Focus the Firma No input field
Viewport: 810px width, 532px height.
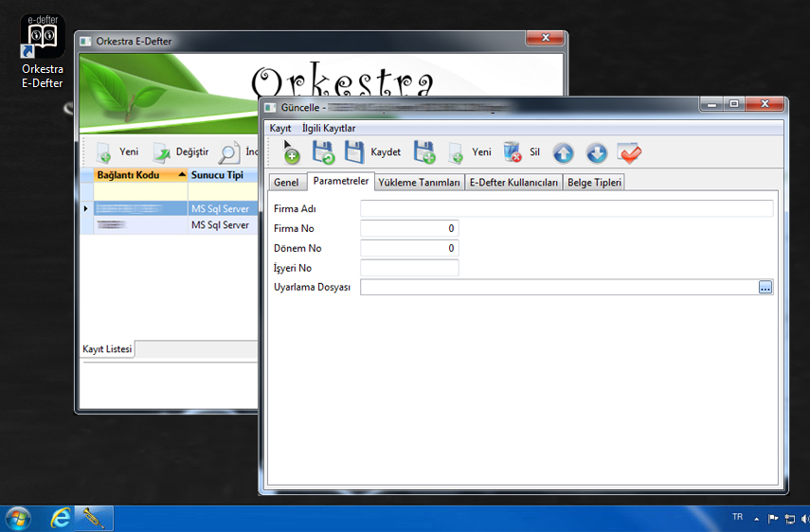pyautogui.click(x=409, y=228)
